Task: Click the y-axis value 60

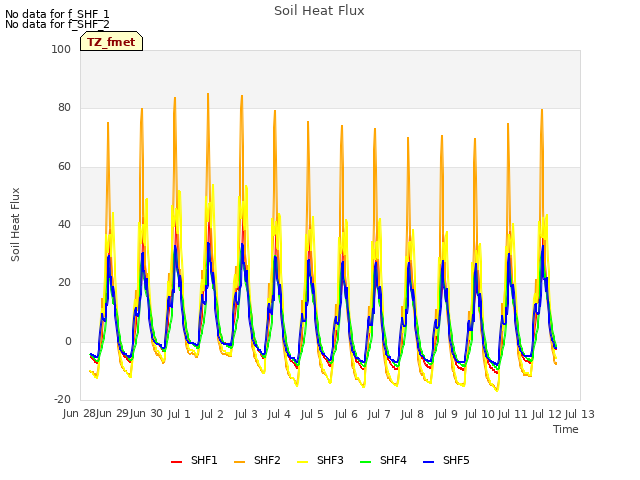Action: [x=64, y=166]
